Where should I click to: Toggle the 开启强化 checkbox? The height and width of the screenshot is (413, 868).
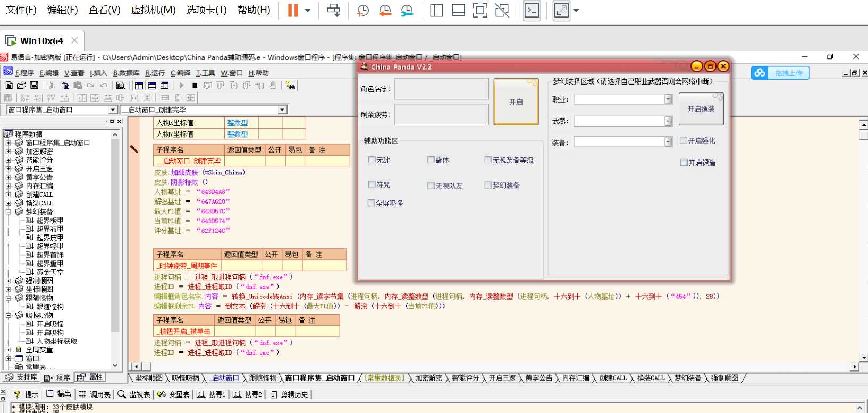[684, 140]
